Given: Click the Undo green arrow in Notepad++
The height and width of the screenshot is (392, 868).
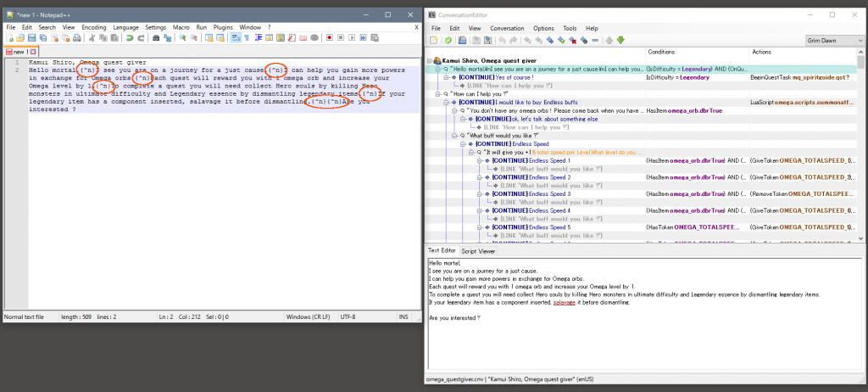Looking at the screenshot, I should tap(130, 37).
